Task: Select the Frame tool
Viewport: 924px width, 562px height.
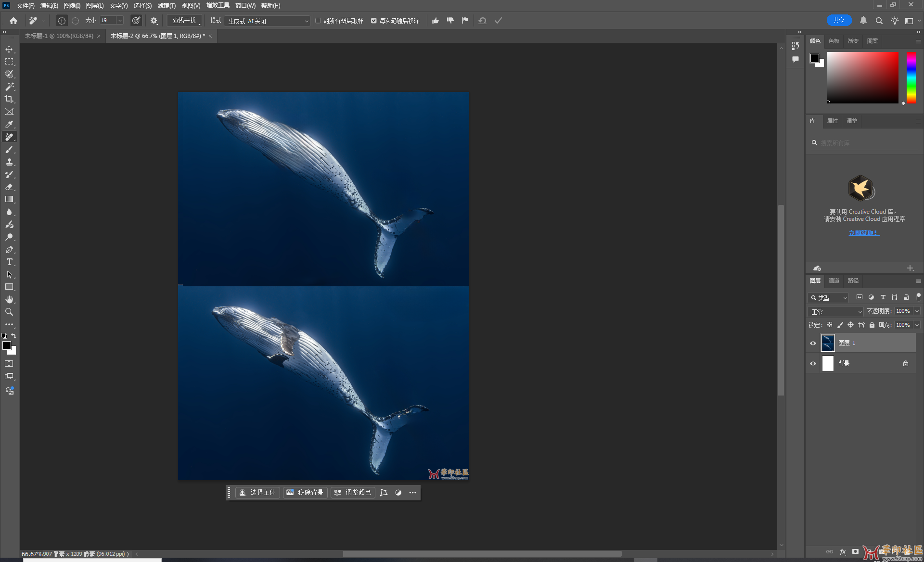Action: pos(9,112)
